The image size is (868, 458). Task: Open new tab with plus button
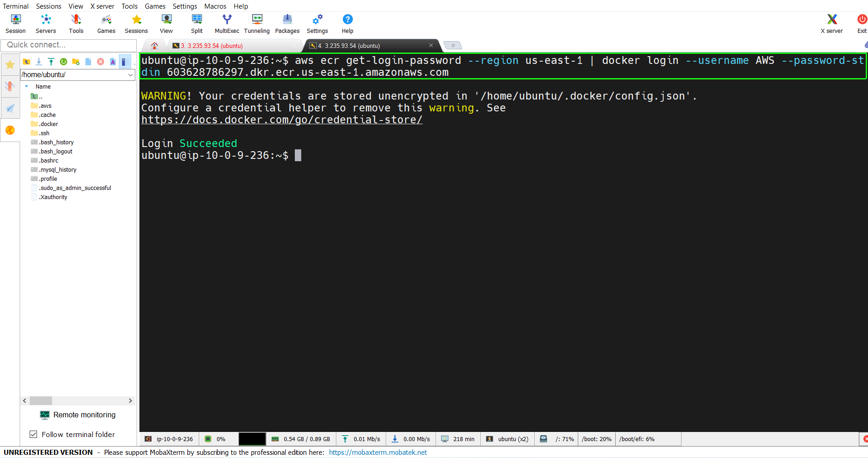point(453,45)
